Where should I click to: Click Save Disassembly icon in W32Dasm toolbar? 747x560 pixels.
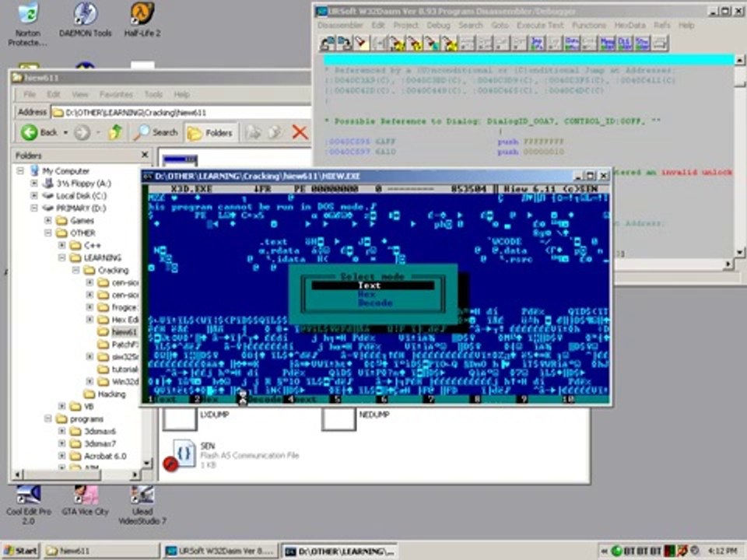pyautogui.click(x=345, y=43)
